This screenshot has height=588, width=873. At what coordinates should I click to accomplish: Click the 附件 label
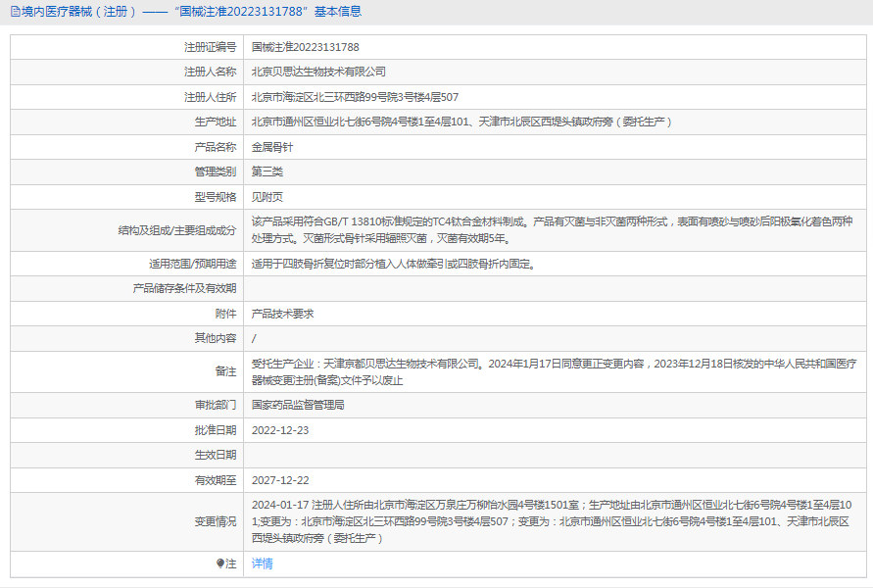click(x=226, y=314)
